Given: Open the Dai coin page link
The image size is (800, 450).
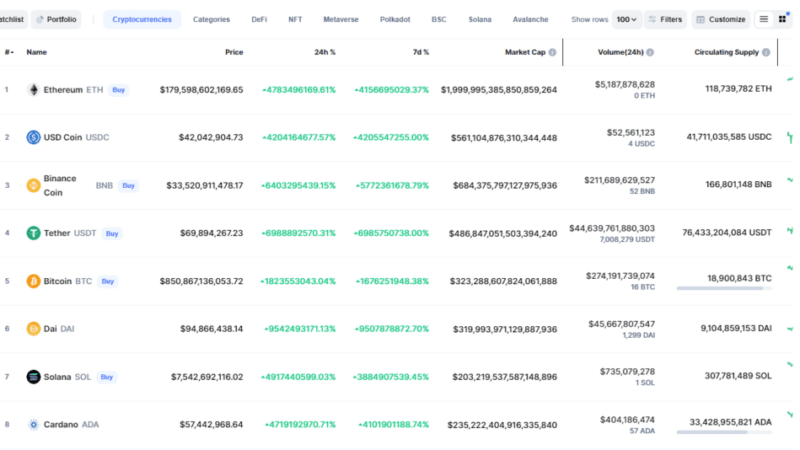Looking at the screenshot, I should click(50, 329).
